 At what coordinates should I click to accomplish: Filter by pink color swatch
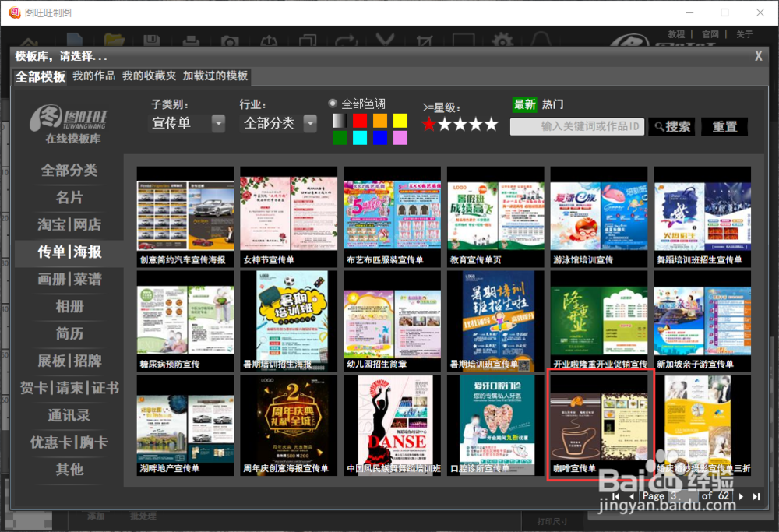click(x=400, y=138)
